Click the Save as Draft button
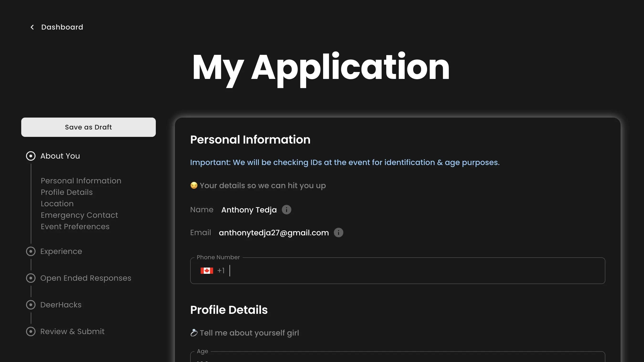Viewport: 644px width, 362px height. pyautogui.click(x=89, y=127)
